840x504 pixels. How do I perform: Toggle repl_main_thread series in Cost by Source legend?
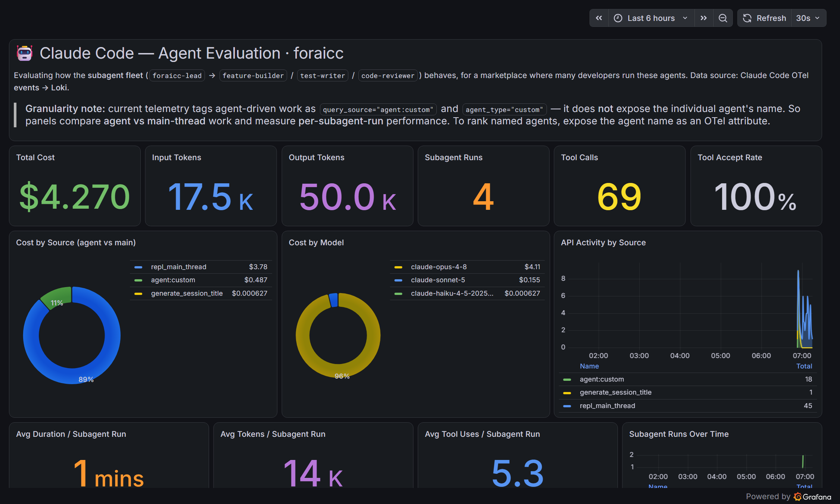click(178, 267)
